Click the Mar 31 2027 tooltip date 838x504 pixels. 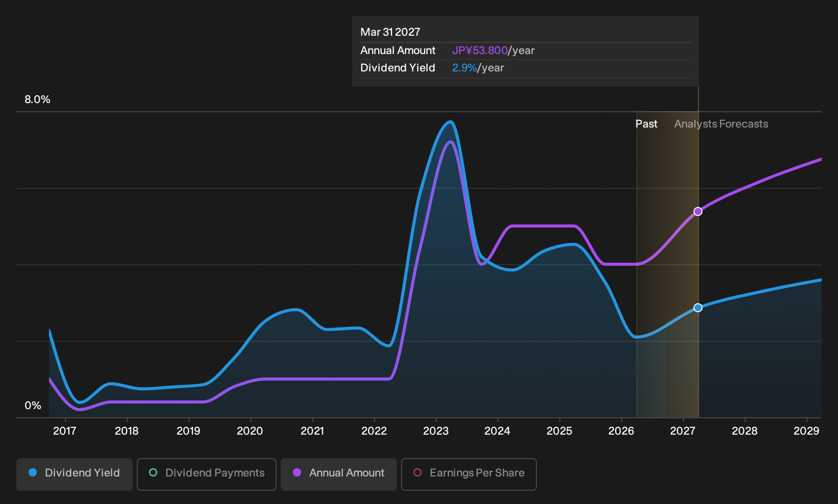pyautogui.click(x=390, y=32)
